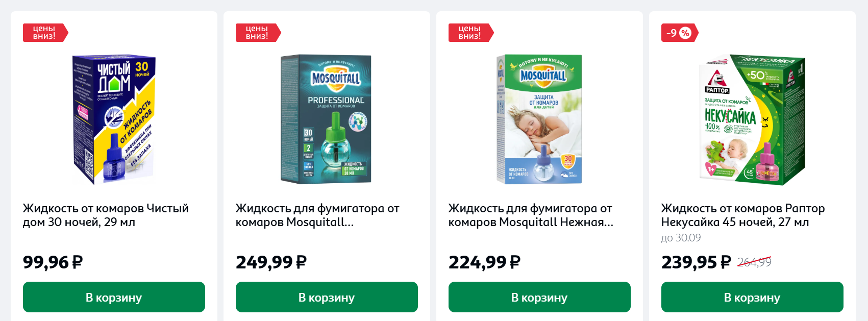Open Чистый дом 30 ночей product image
This screenshot has width=868, height=321.
click(x=114, y=119)
